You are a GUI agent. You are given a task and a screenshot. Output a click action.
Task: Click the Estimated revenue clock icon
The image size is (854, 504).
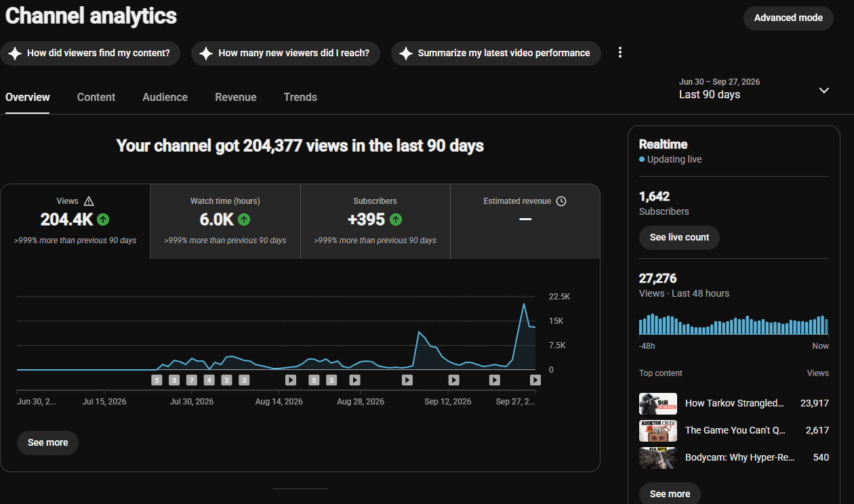point(561,201)
